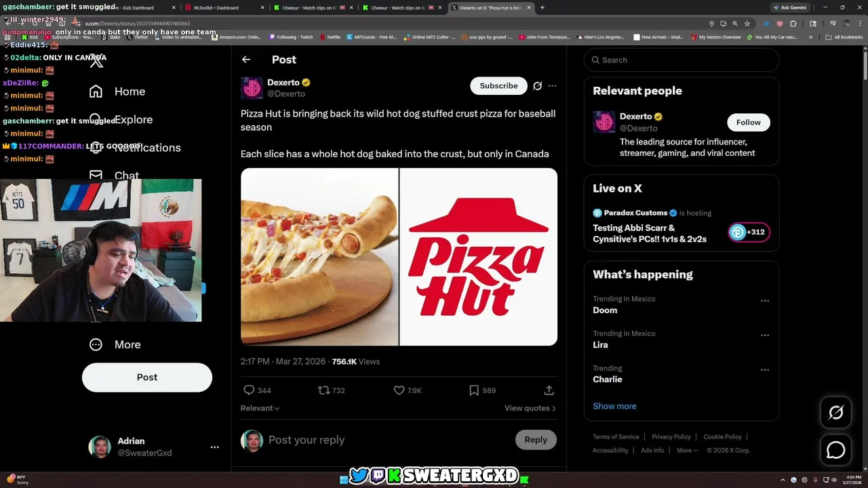Image resolution: width=868 pixels, height=488 pixels.
Task: Open Cookie Policy link
Action: 723,437
